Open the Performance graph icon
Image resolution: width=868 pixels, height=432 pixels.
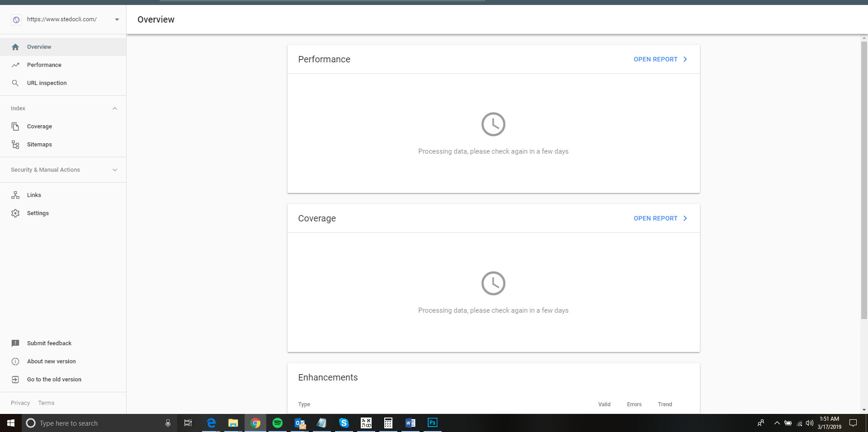[x=15, y=65]
